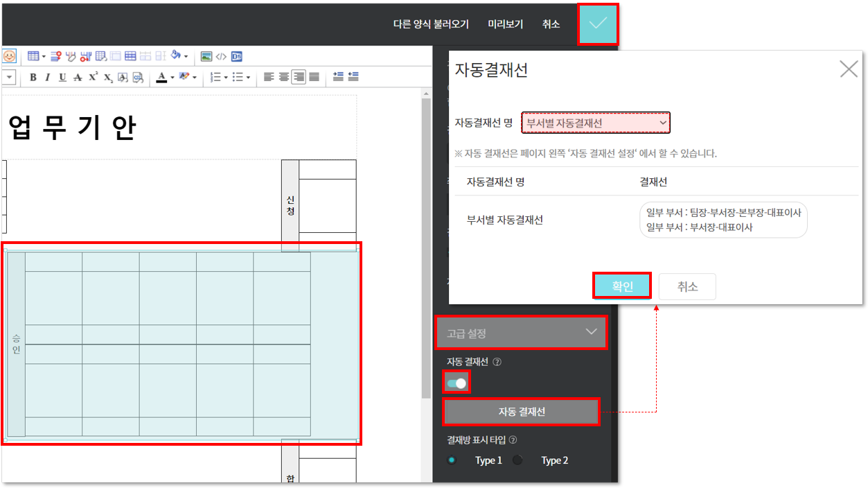Turn off the 자동 결재선 toggle switch
Screen dimensions: 868x488
(x=457, y=383)
